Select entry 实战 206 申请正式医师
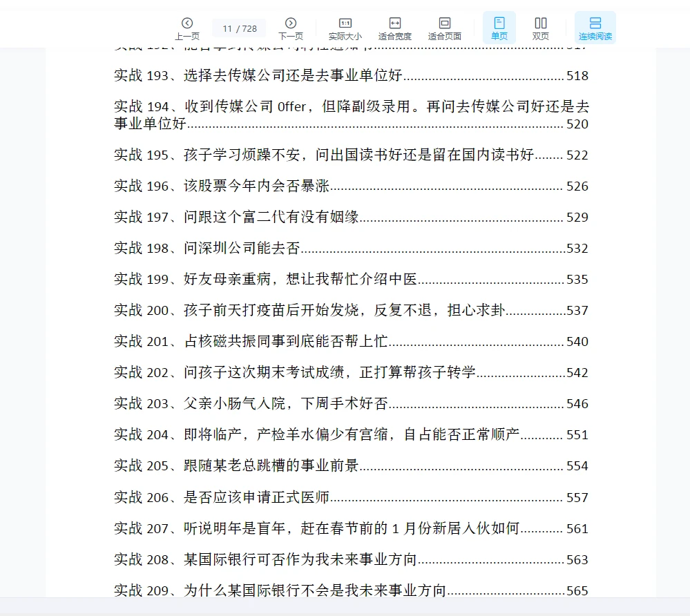The image size is (690, 616). point(351,497)
